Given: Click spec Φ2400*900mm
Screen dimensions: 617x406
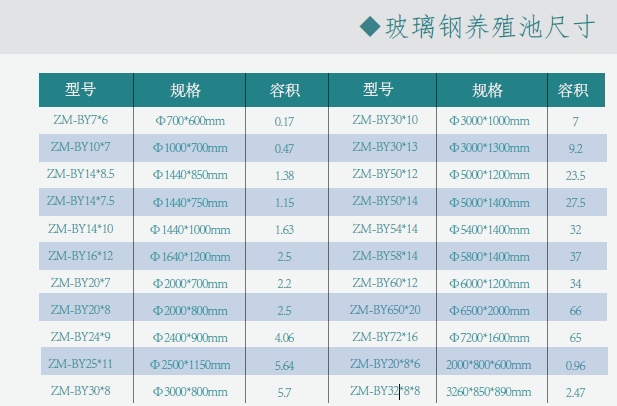Looking at the screenshot, I should coord(190,338).
